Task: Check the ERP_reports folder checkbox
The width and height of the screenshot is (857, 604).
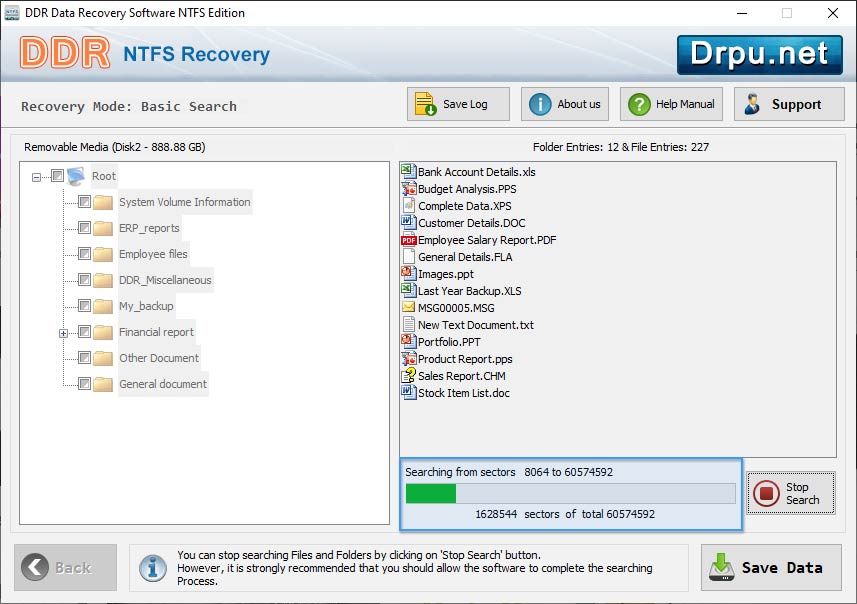Action: point(84,227)
